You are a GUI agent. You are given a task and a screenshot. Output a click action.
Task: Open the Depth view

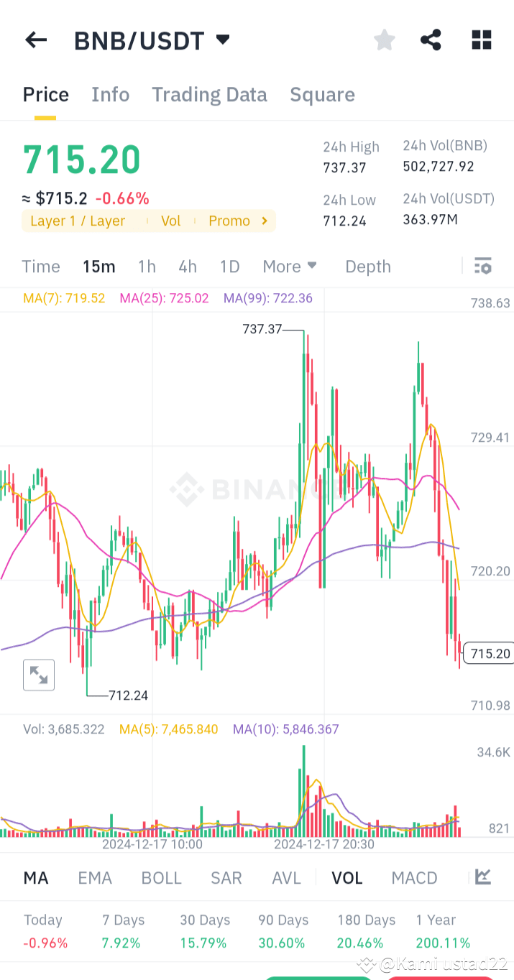point(367,266)
